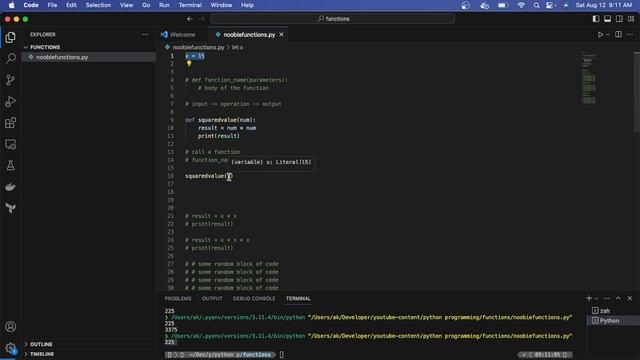Expand the Outline section

click(x=41, y=344)
